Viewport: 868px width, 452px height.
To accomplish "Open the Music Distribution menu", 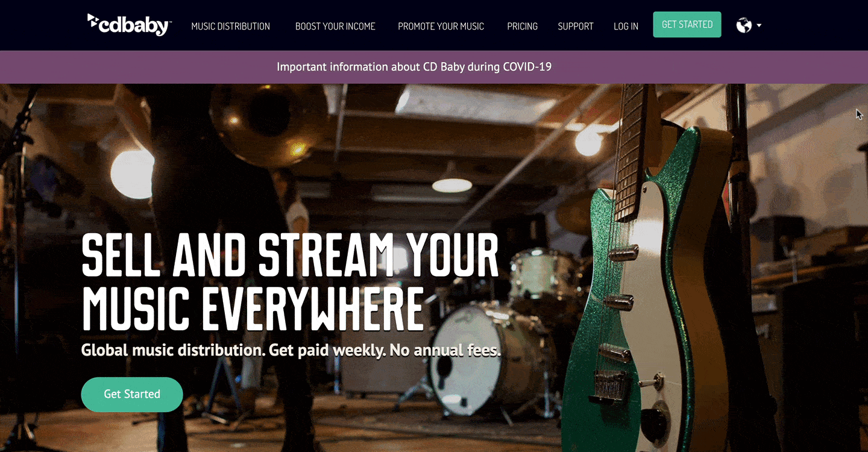I will coord(230,26).
